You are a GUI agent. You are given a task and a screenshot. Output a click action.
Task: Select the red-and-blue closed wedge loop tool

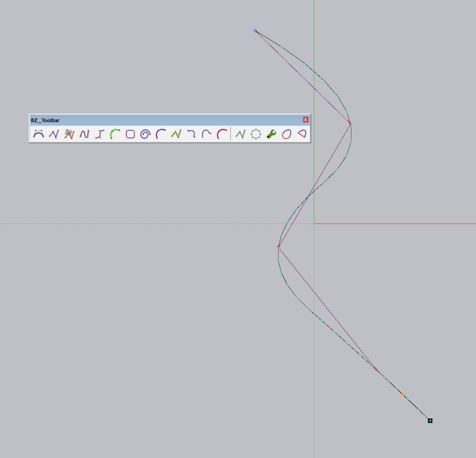[302, 134]
